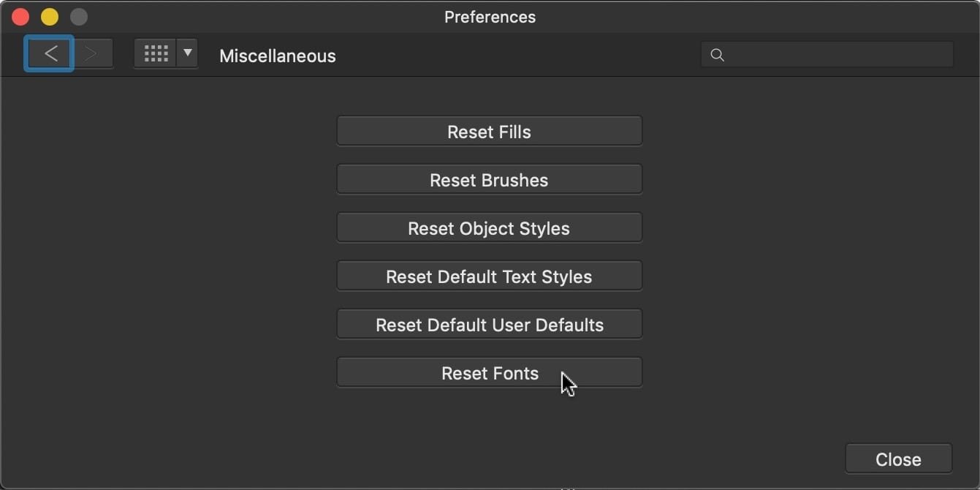Click the gray zoom window button

coord(79,16)
